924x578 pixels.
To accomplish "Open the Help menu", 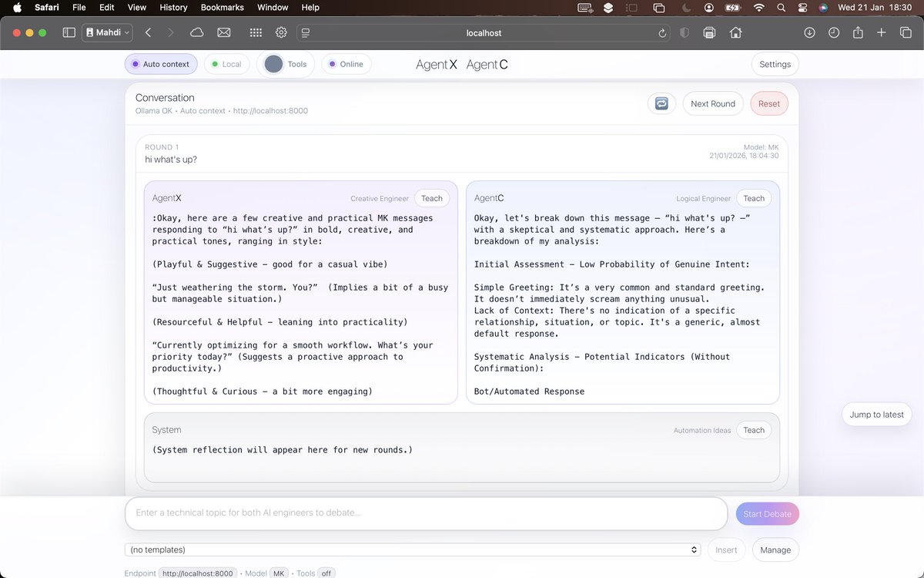I will pyautogui.click(x=310, y=8).
